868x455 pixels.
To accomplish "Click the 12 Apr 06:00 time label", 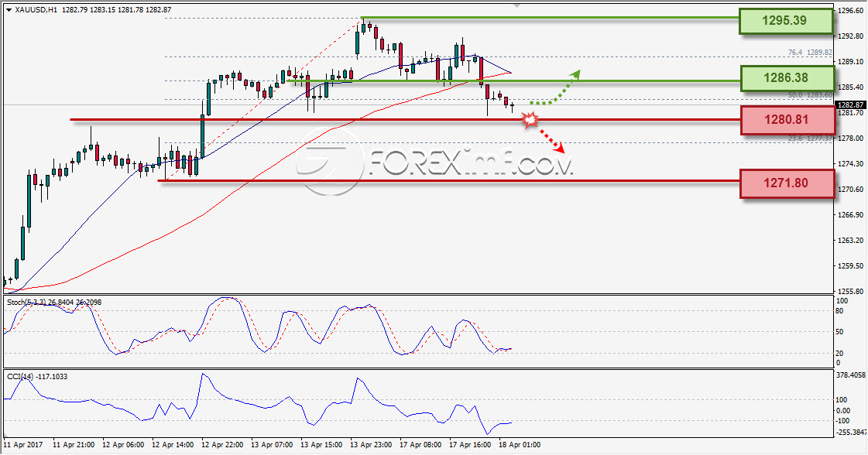I will 123,444.
